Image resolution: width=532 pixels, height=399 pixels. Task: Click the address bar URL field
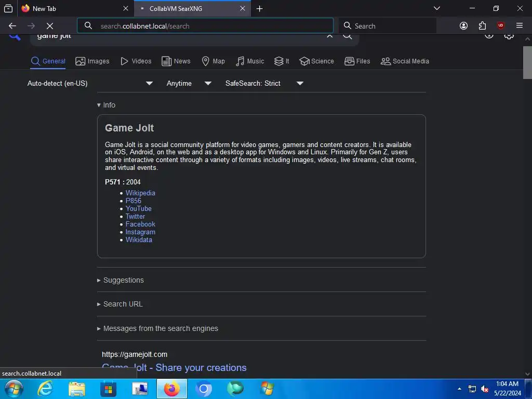tap(205, 26)
